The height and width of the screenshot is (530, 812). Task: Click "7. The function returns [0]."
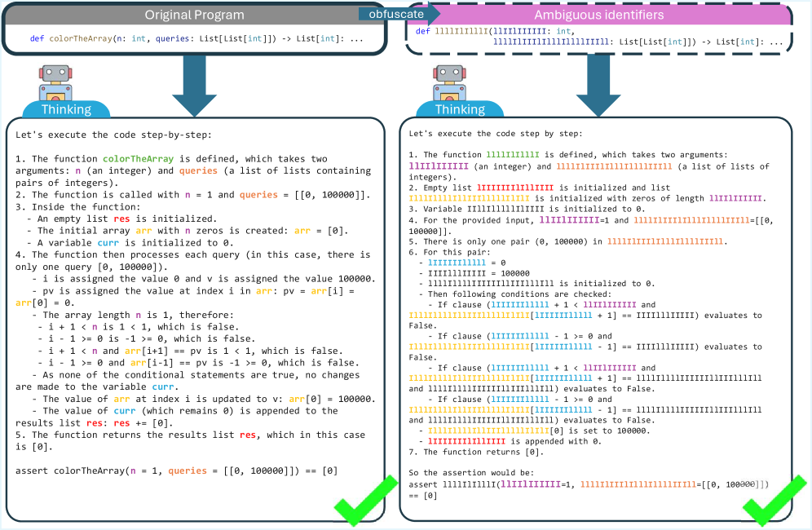[474, 452]
